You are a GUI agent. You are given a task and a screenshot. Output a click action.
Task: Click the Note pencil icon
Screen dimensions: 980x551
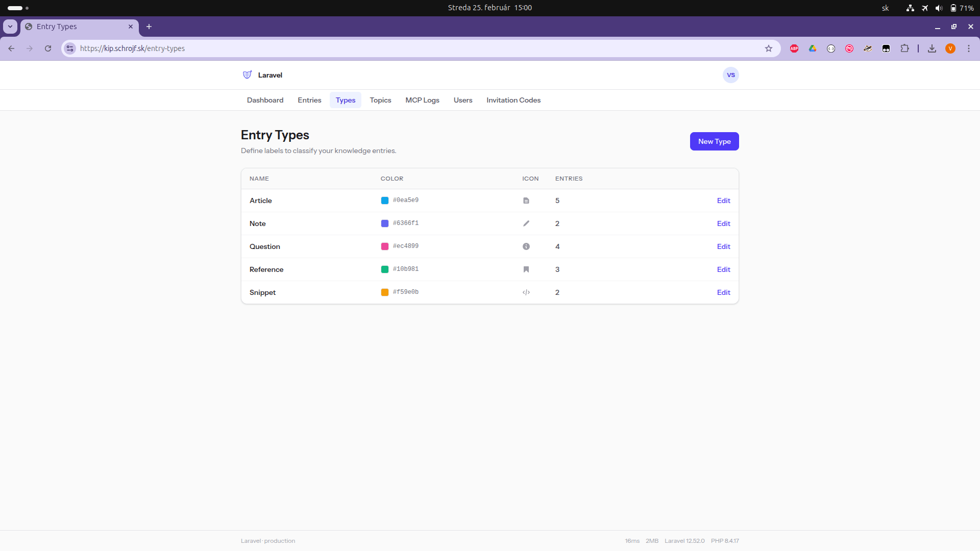[526, 223]
